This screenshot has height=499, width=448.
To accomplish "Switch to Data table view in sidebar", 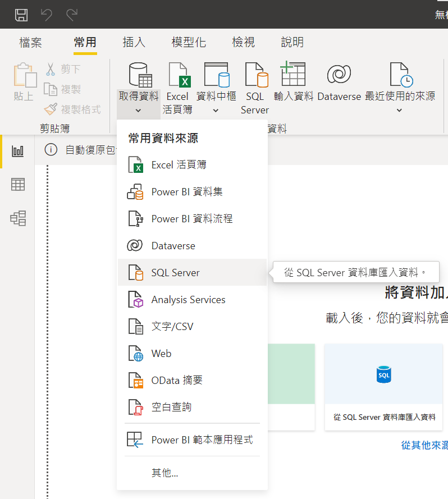I will (18, 184).
